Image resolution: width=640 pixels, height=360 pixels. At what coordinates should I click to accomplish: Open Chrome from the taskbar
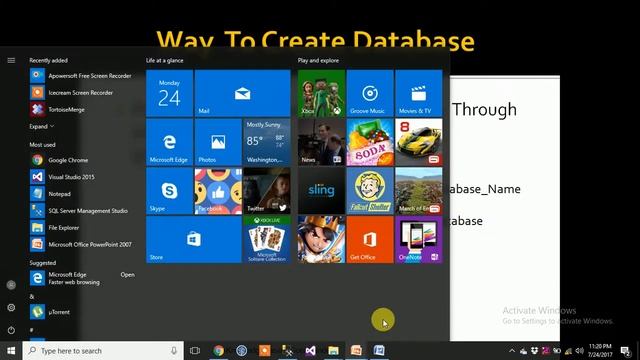[x=218, y=351]
